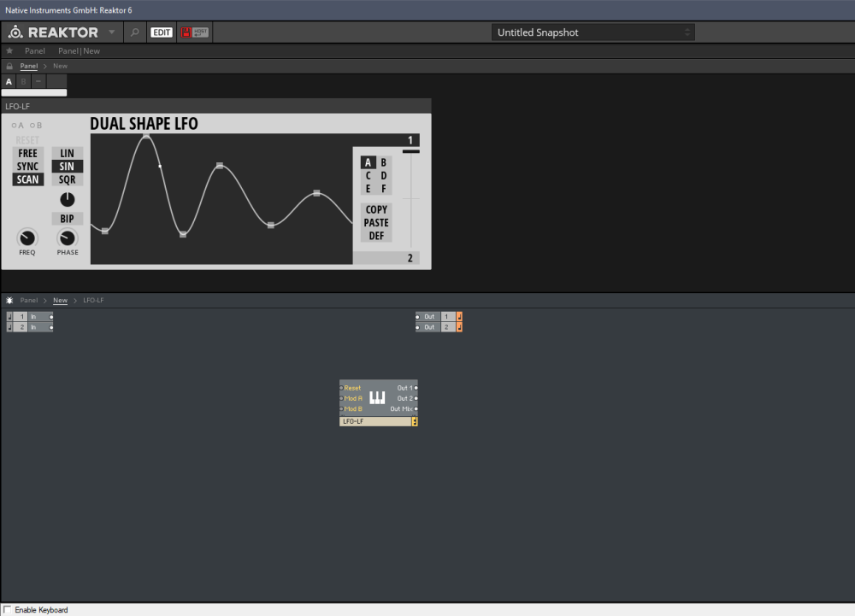Go to Panel in the upper breadcrumb
Image resolution: width=855 pixels, height=616 pixels.
coord(29,66)
